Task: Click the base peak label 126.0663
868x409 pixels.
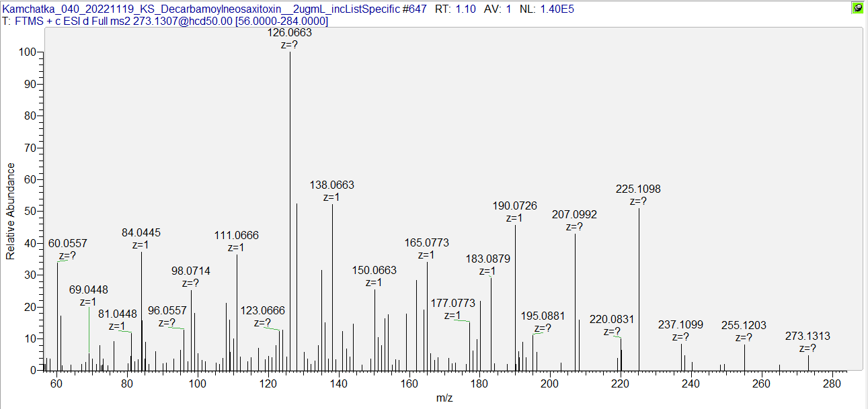Action: [290, 32]
